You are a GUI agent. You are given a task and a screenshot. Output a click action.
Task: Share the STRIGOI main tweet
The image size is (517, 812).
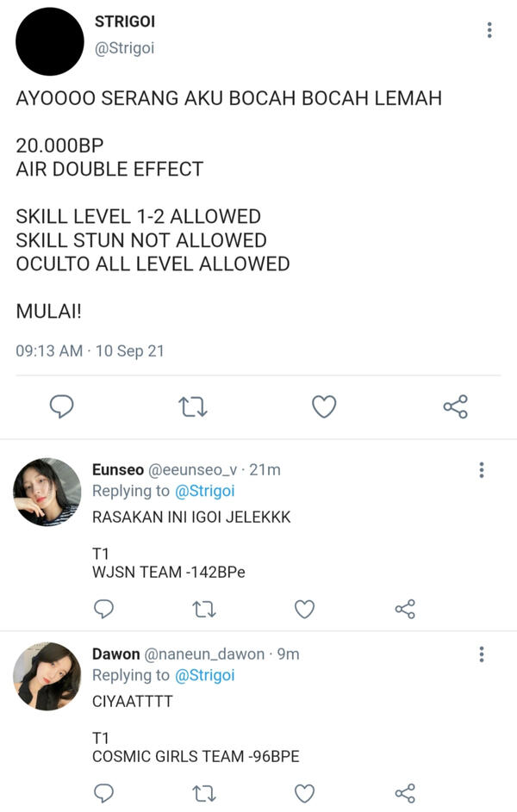pos(455,406)
